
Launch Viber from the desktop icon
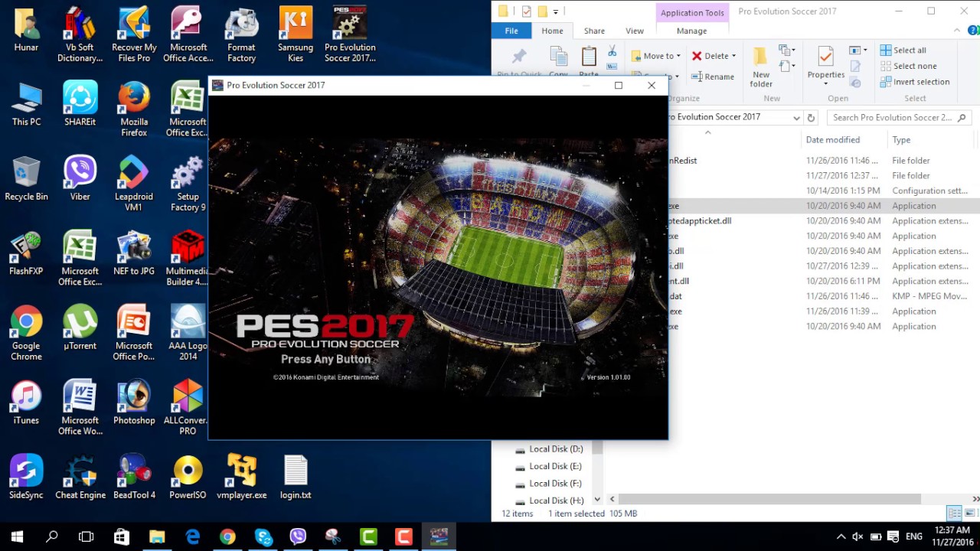[80, 178]
